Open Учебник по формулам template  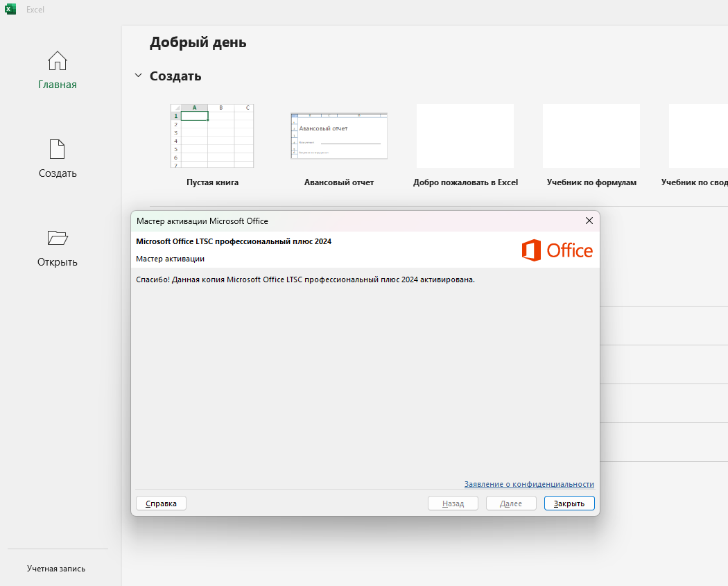591,136
